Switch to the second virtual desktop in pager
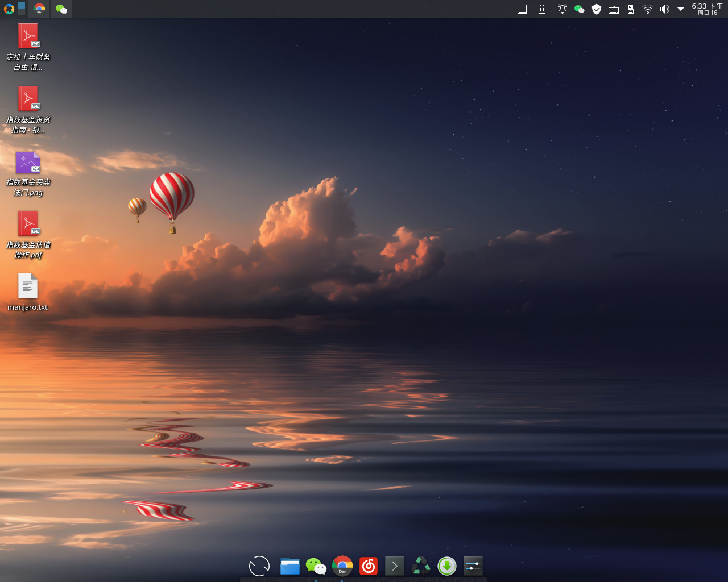The image size is (728, 582). (x=21, y=12)
